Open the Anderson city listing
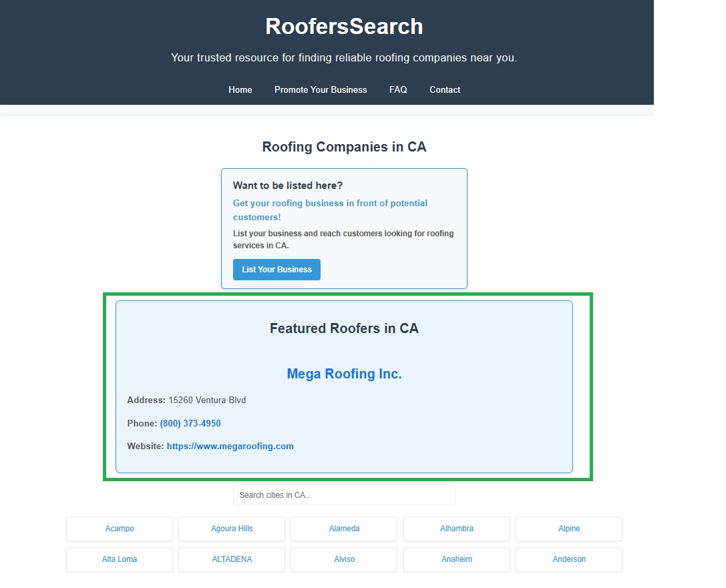Image resolution: width=726 pixels, height=588 pixels. pos(569,559)
